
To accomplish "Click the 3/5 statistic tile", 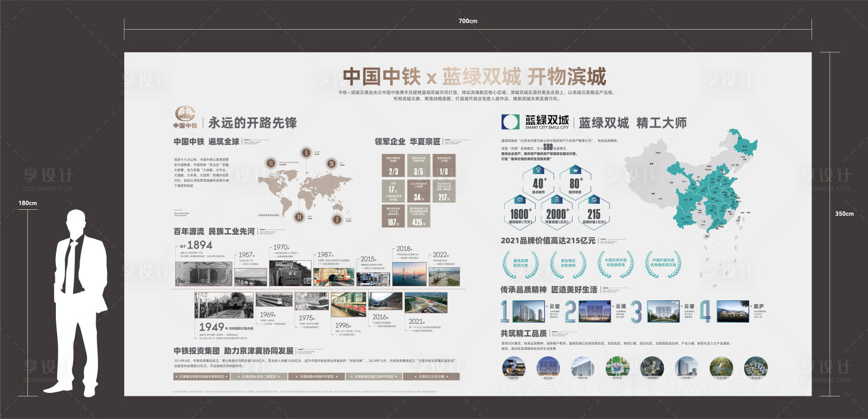I will point(418,166).
